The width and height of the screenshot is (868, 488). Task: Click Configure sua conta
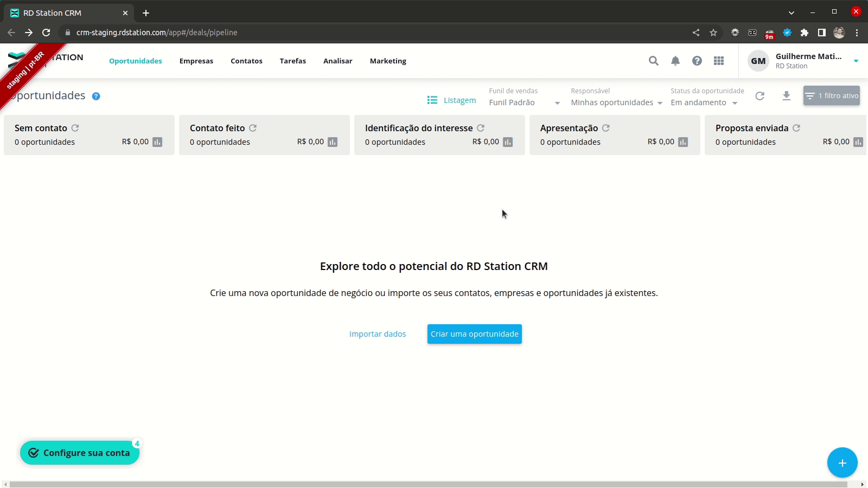(x=80, y=453)
